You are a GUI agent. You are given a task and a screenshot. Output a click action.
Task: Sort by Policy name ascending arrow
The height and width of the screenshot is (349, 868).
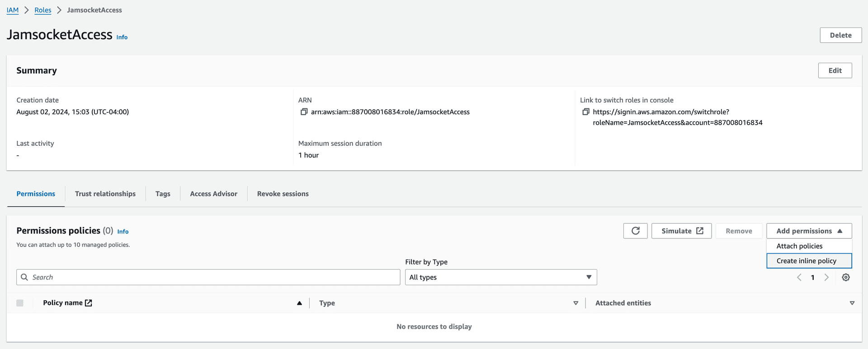299,303
